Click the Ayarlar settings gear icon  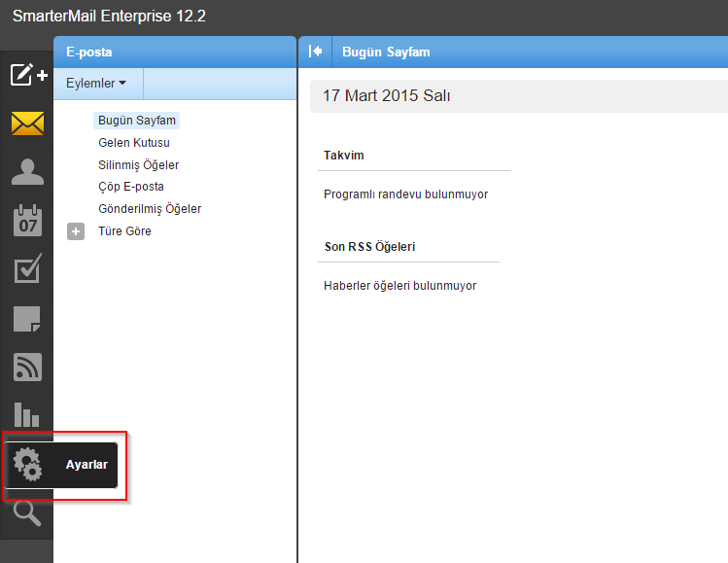(x=28, y=465)
